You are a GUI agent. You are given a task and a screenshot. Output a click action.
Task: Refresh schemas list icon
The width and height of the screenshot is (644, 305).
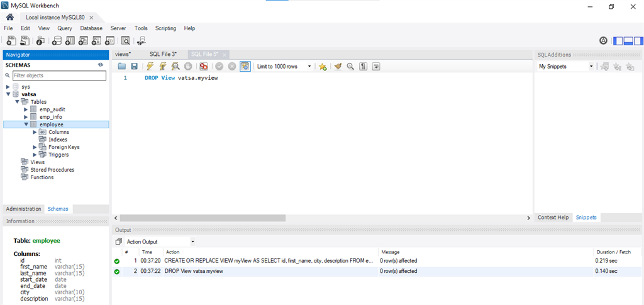(101, 65)
